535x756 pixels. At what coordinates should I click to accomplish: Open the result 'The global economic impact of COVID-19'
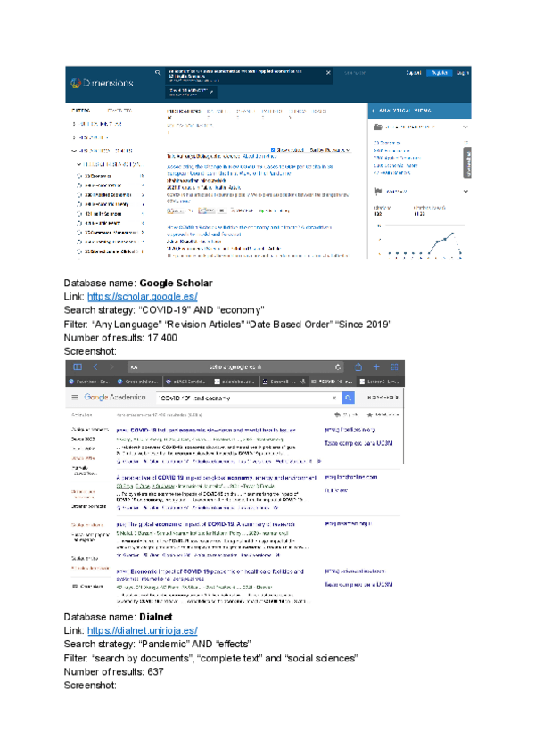(205, 524)
